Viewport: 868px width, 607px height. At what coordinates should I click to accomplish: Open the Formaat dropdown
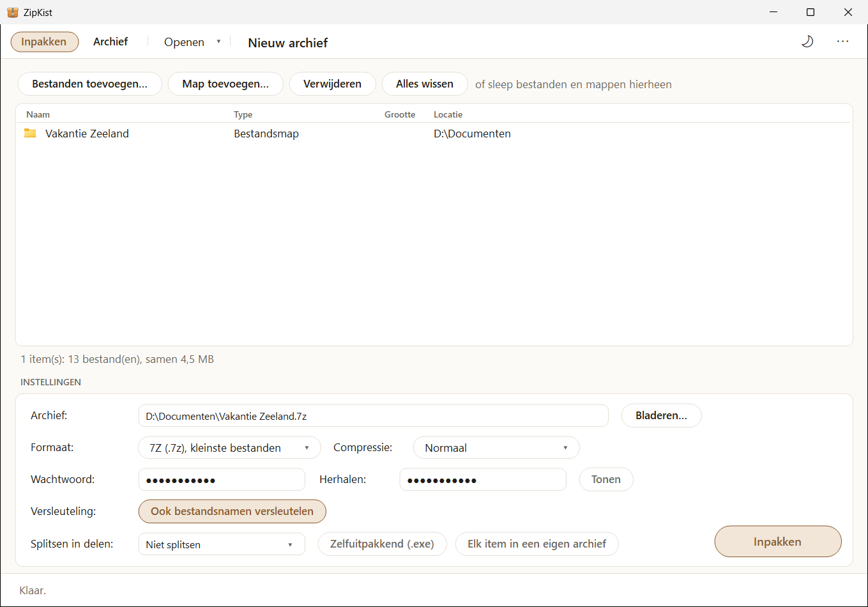click(229, 447)
